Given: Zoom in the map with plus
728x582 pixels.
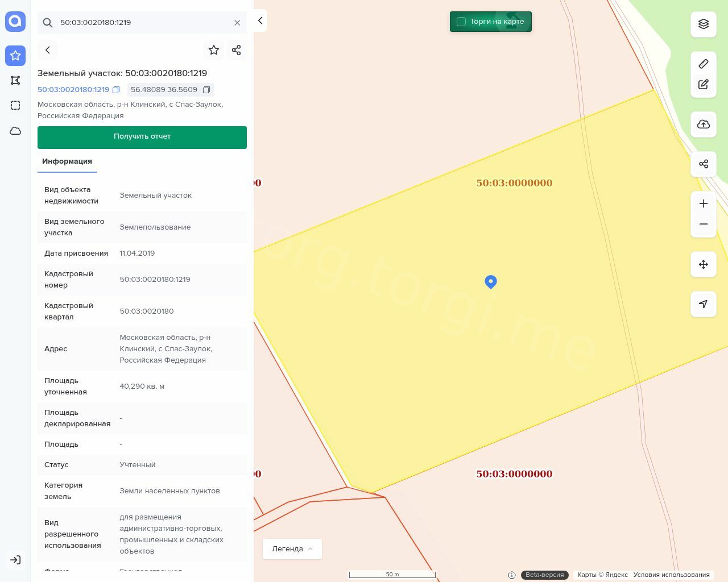Looking at the screenshot, I should (704, 203).
